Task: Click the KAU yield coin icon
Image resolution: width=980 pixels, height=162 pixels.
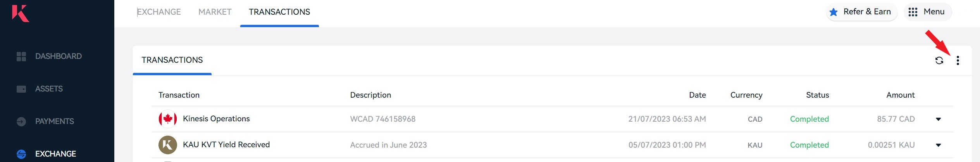Action: [168, 145]
